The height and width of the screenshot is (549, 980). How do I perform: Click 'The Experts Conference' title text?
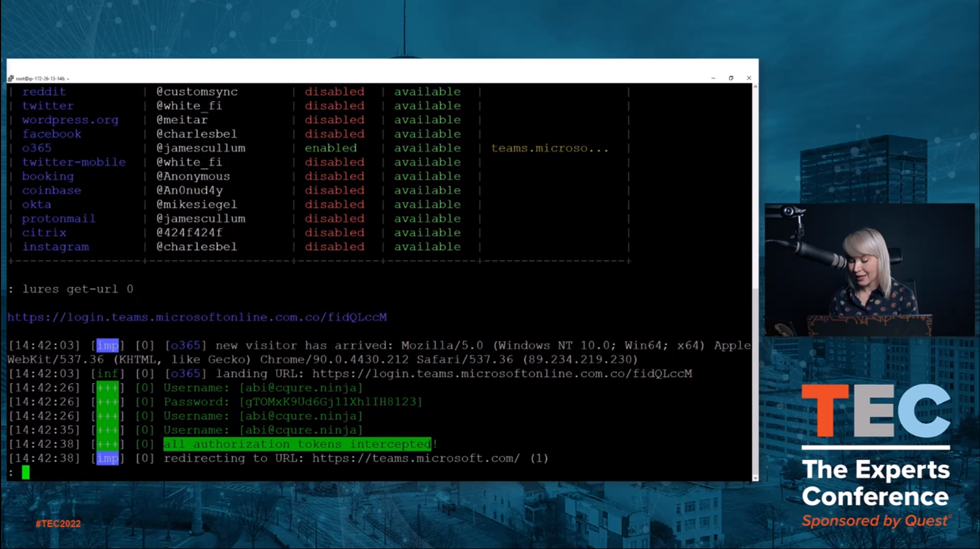click(x=876, y=483)
